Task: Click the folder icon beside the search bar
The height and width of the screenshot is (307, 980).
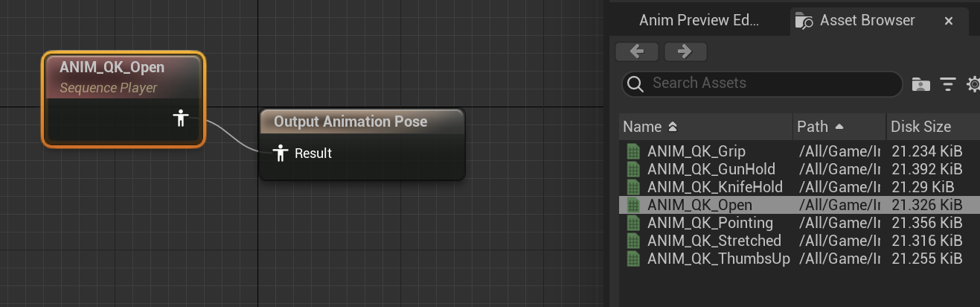Action: point(921,84)
